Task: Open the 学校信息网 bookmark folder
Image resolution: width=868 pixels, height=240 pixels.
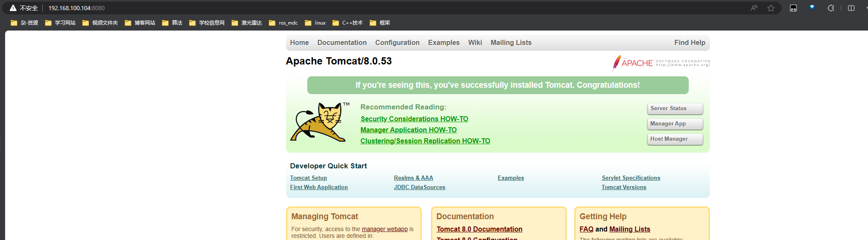Action: [x=207, y=23]
